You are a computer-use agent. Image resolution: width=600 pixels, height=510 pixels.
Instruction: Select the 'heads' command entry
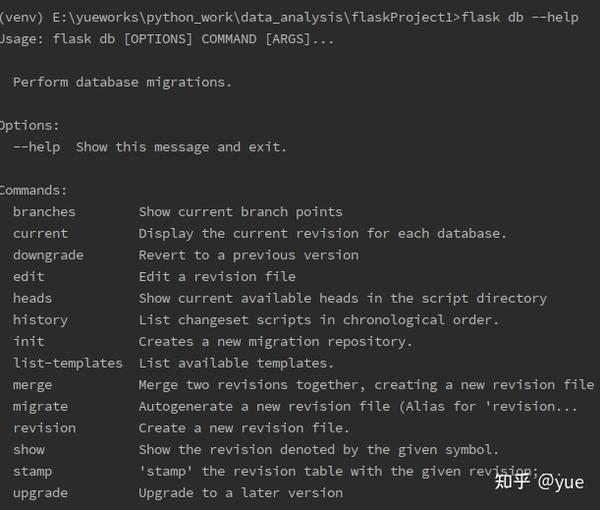coord(32,298)
